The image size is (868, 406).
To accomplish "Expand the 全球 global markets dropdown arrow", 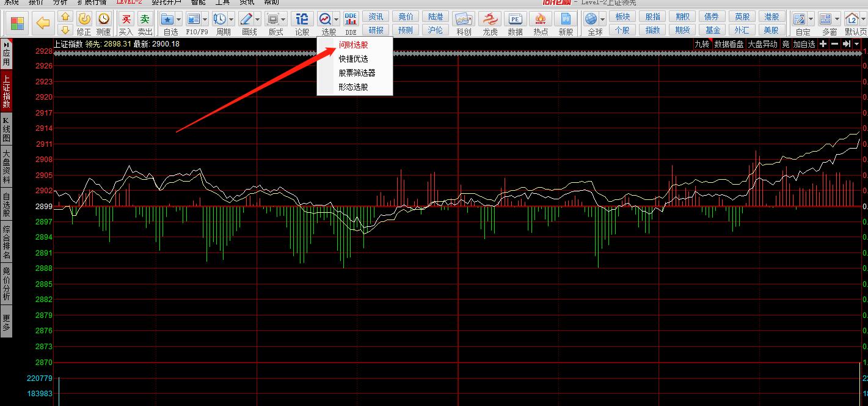I will (x=603, y=20).
